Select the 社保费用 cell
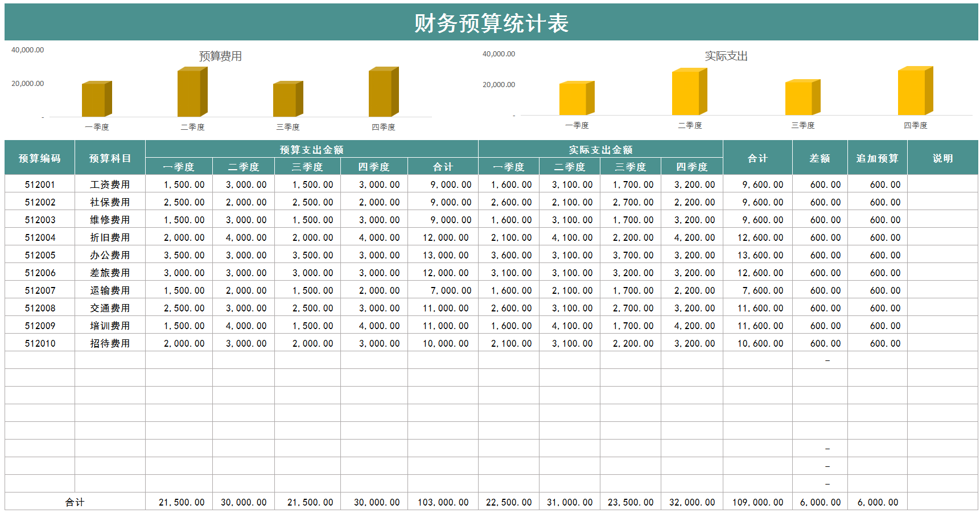 click(110, 202)
